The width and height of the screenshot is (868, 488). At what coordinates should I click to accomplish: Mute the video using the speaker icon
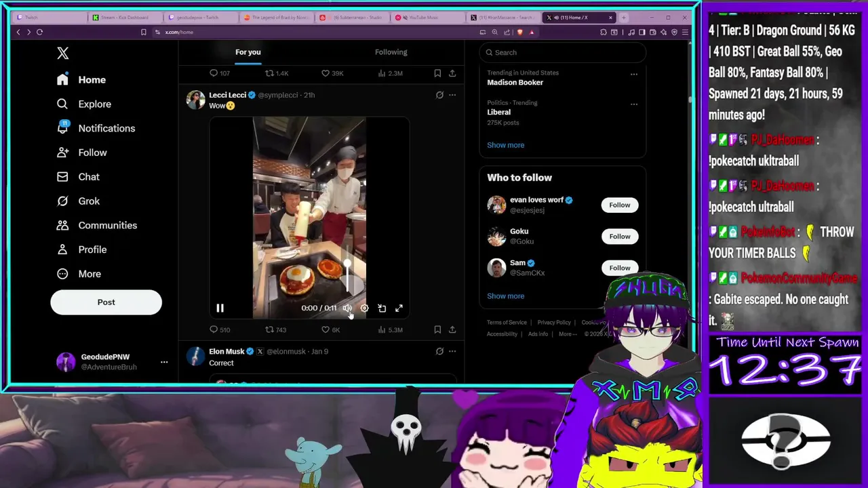[x=347, y=308]
